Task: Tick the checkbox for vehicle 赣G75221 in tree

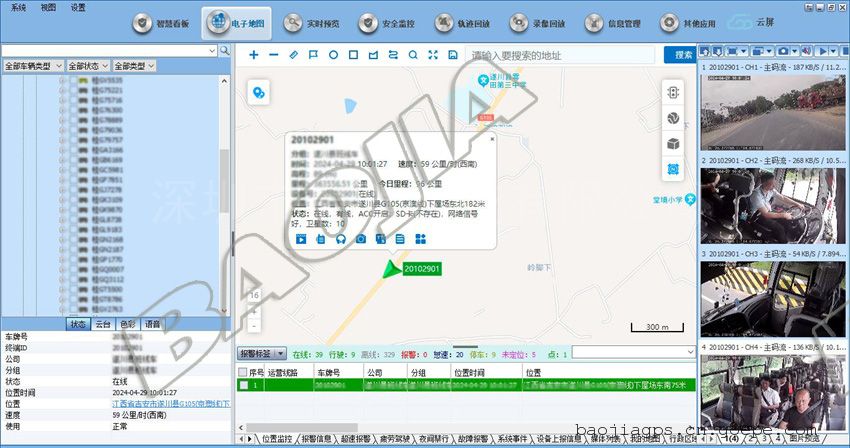Action: (x=71, y=91)
